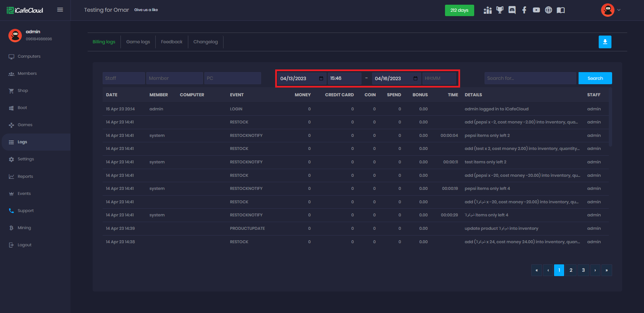Viewport: 644px width, 313px height.
Task: Click the globe language icon
Action: point(548,10)
